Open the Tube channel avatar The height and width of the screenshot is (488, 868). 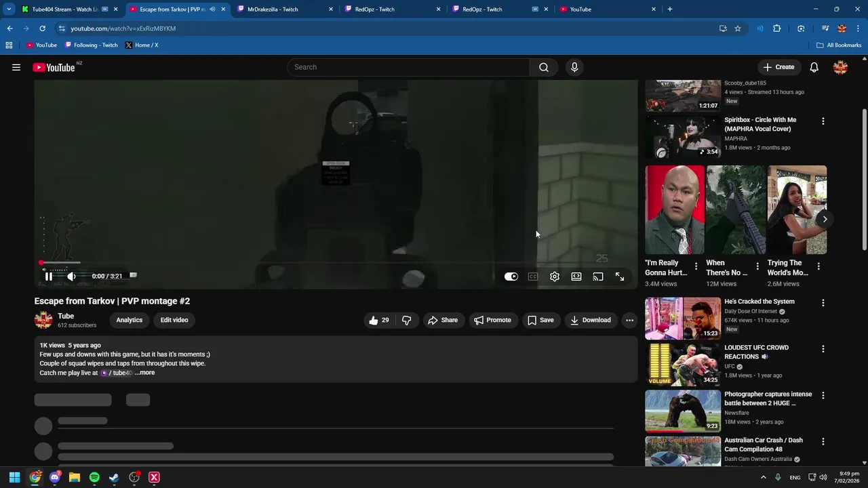43,320
